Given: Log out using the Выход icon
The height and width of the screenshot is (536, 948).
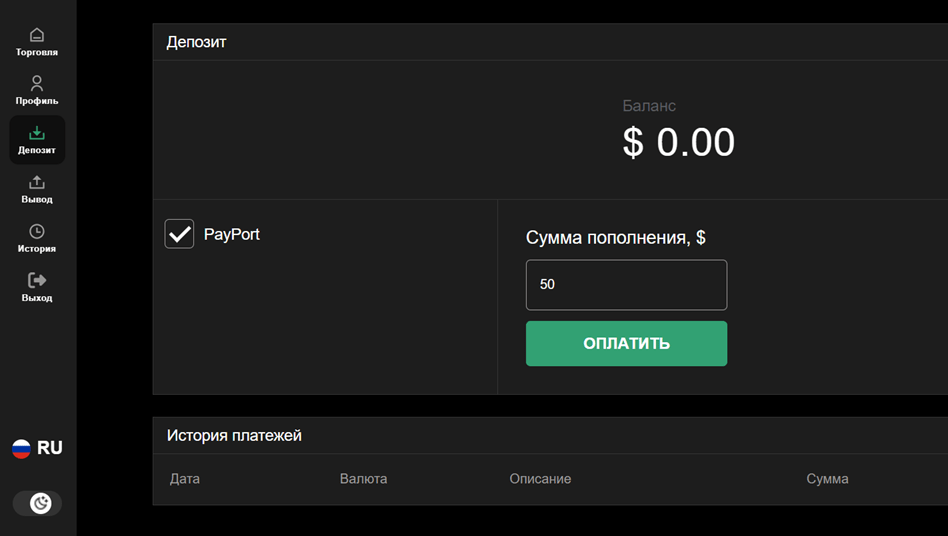Looking at the screenshot, I should tap(37, 280).
